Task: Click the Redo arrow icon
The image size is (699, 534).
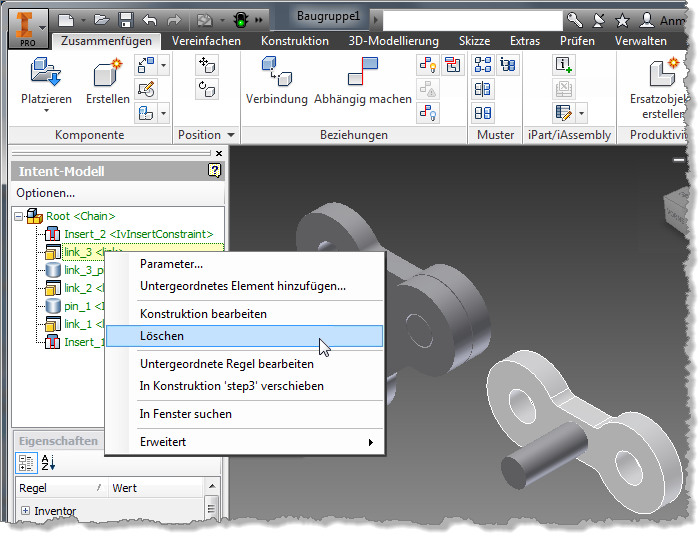Action: pos(174,20)
